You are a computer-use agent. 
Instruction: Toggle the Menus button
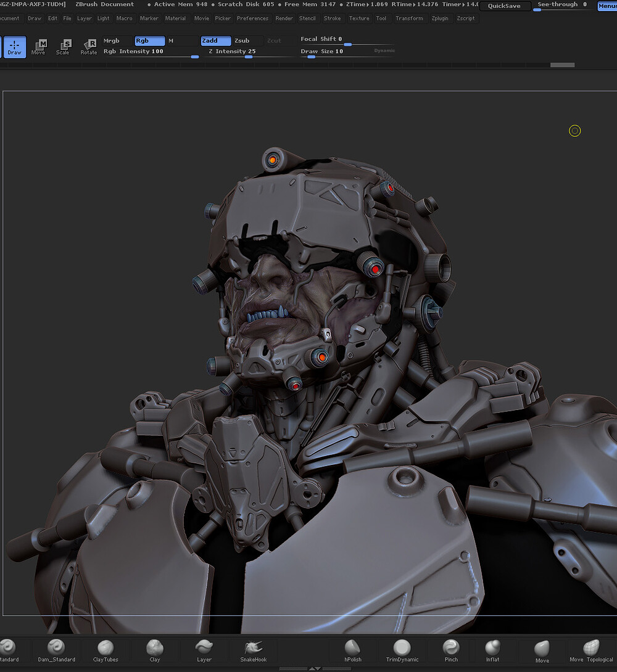(x=607, y=6)
